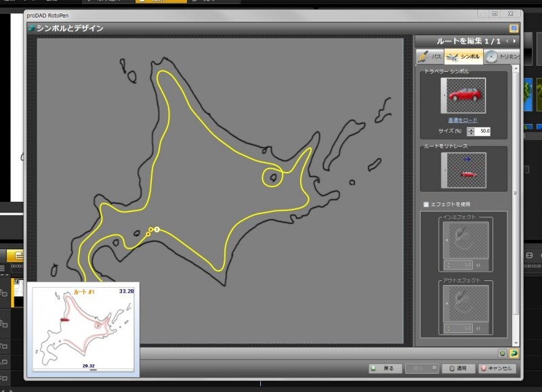The height and width of the screenshot is (392, 542).
Task: Click the 画像をロード link
Action: (463, 120)
